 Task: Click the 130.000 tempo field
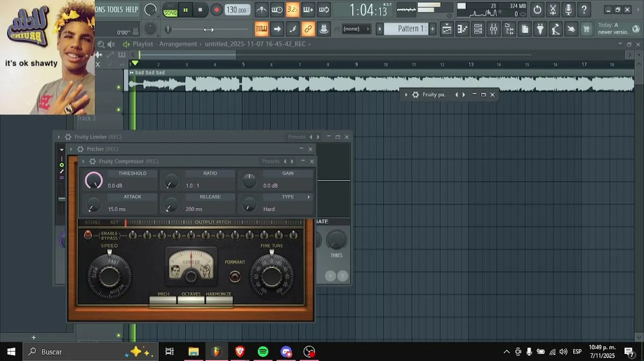click(237, 10)
